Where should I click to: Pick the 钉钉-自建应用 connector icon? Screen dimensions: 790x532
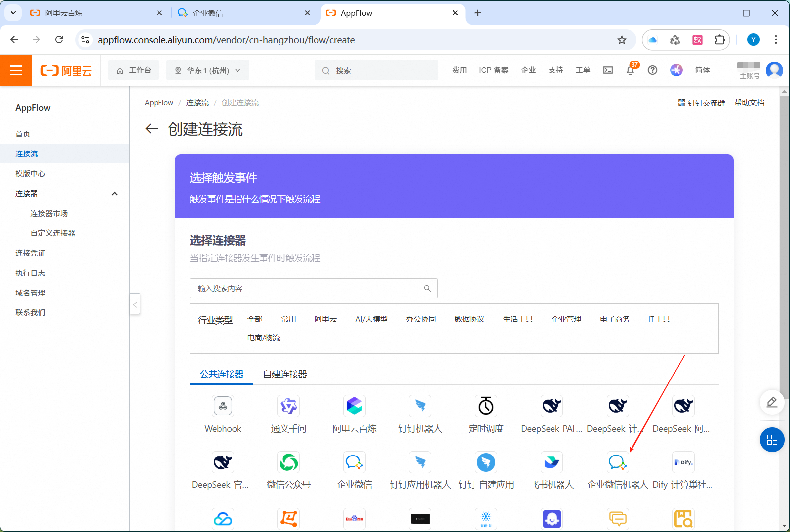point(486,462)
